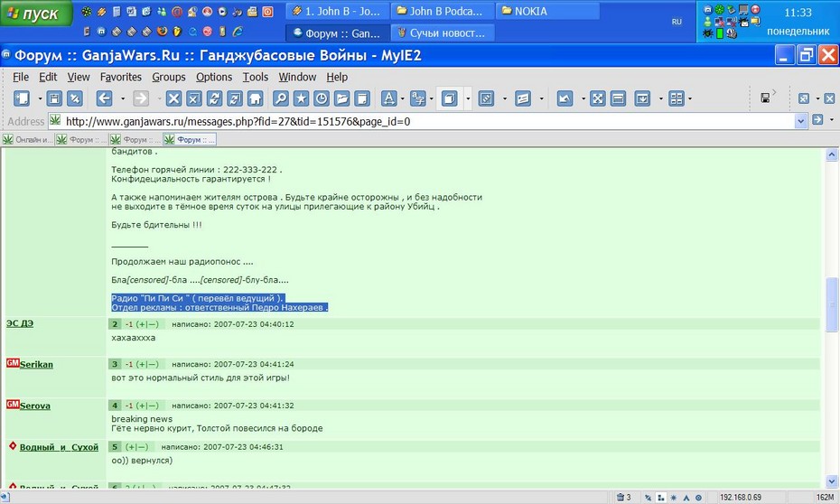Open the File menu
Screen dimensions: 840x504
21,77
